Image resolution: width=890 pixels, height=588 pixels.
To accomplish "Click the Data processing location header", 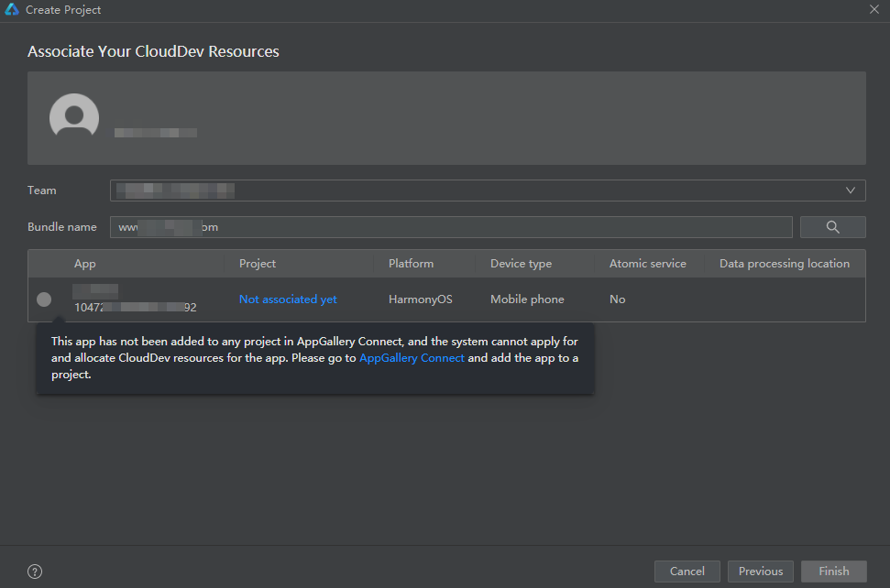I will (x=785, y=264).
